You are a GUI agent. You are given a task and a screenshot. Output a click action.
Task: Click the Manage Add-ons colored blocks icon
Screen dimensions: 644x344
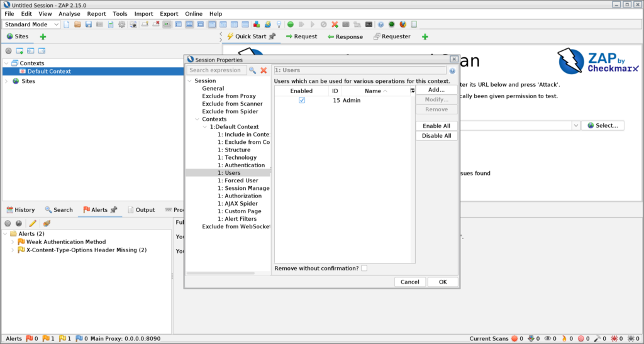click(257, 25)
